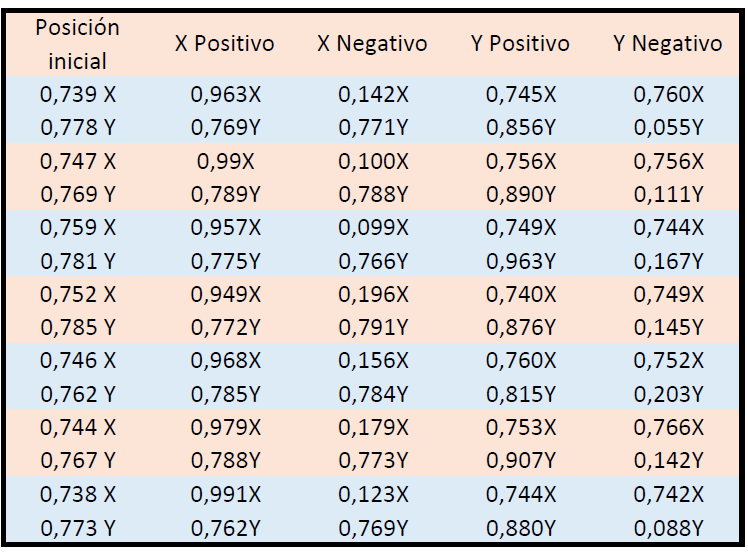748x552 pixels.
Task: Select the 0,088Y cell
Action: (x=668, y=527)
